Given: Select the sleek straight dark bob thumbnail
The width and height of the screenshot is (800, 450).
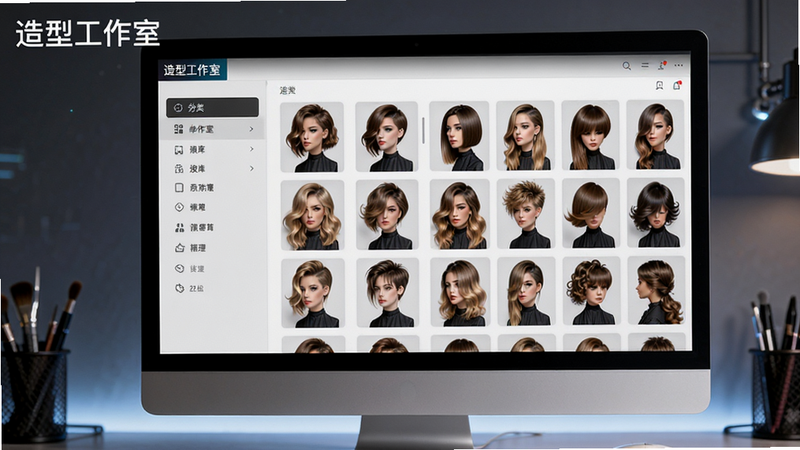Looking at the screenshot, I should (x=459, y=136).
